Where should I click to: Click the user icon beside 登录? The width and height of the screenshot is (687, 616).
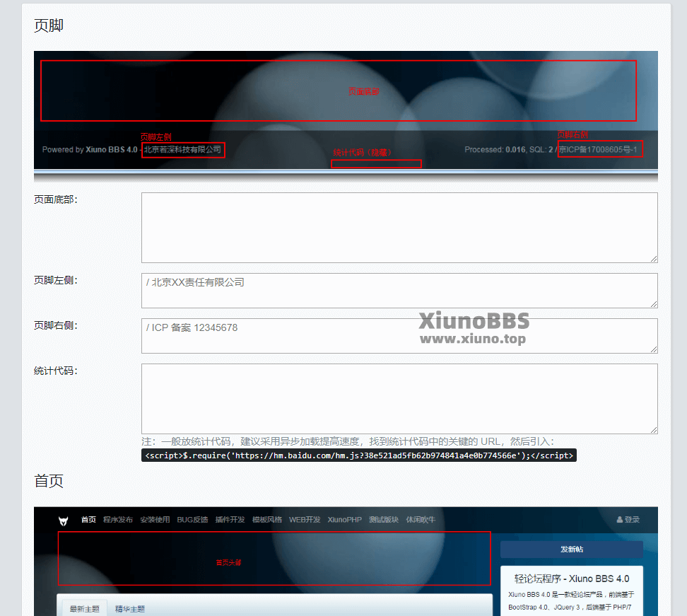point(620,520)
